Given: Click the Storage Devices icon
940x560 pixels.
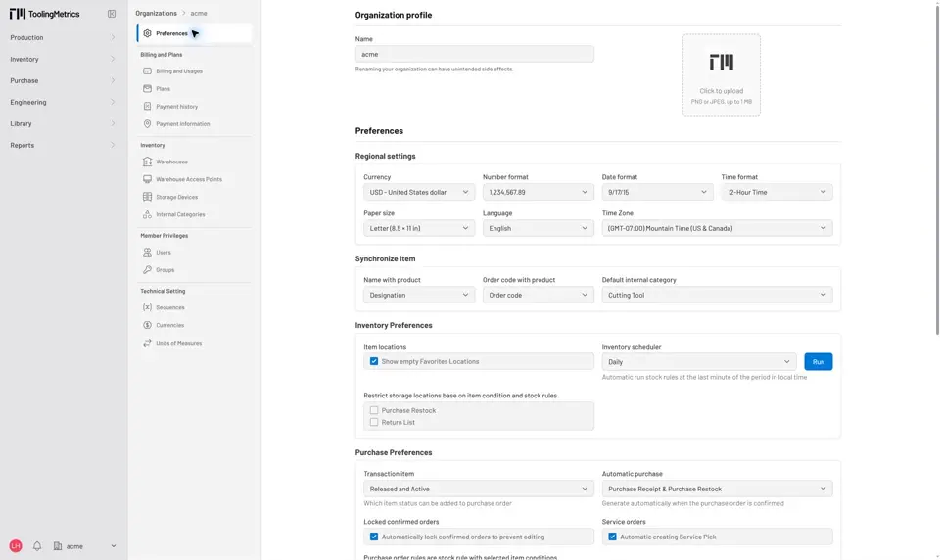Looking at the screenshot, I should (148, 197).
